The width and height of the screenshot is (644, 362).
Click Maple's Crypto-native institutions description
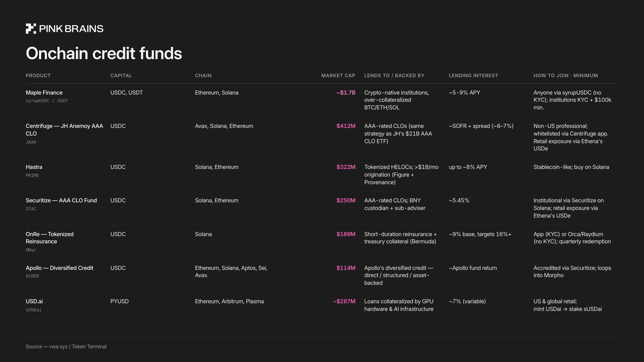pyautogui.click(x=396, y=100)
